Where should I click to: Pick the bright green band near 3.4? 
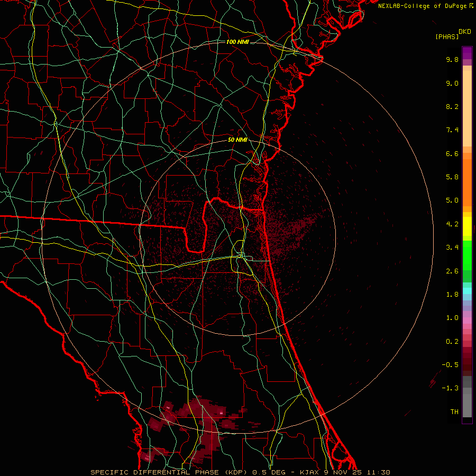tap(467, 255)
